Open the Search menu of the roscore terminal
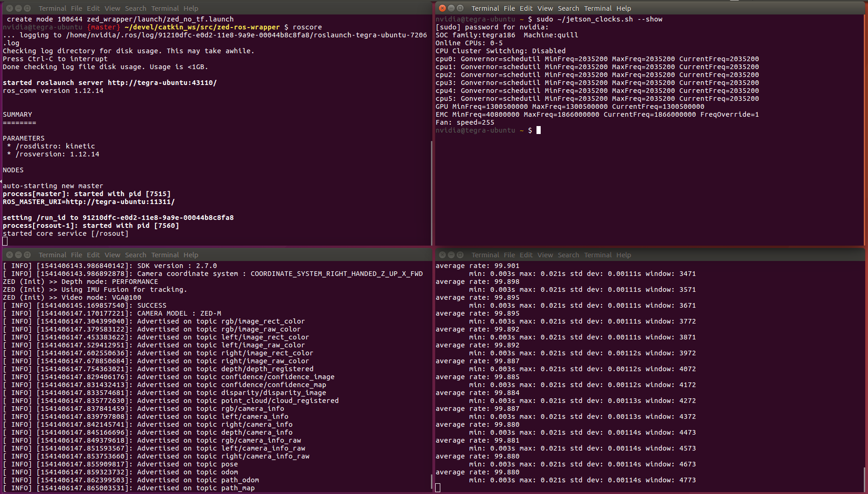This screenshot has width=868, height=494. click(x=135, y=8)
